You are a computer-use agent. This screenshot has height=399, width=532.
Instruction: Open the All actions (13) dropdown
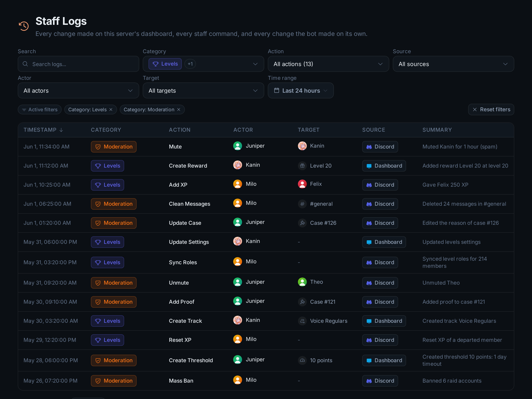pyautogui.click(x=328, y=64)
